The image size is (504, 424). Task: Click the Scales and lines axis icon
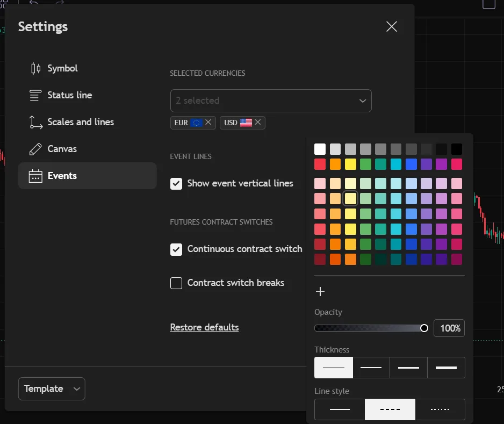tap(35, 122)
